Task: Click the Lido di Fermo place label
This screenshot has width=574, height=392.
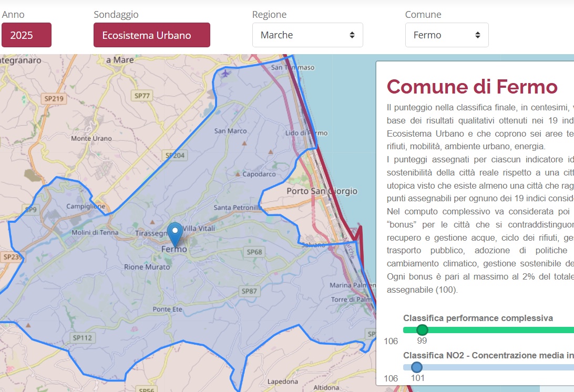Action: click(306, 133)
